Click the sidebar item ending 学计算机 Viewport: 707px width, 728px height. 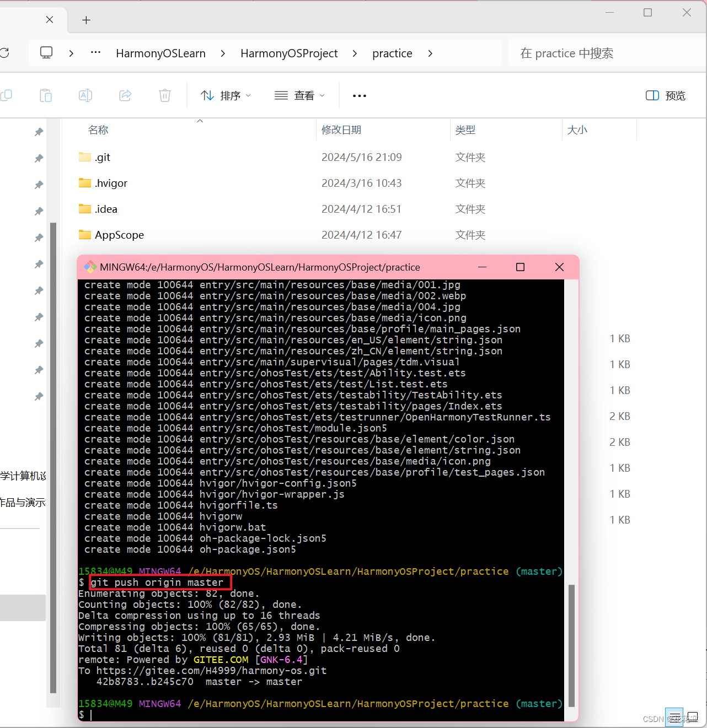23,476
